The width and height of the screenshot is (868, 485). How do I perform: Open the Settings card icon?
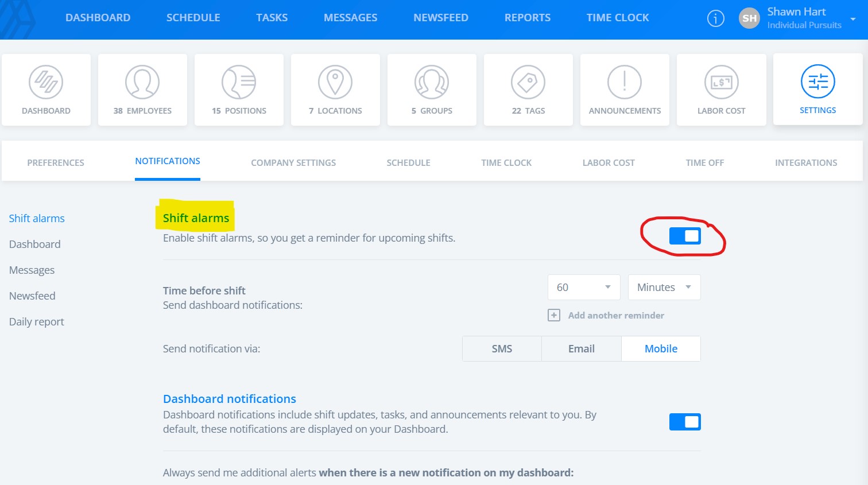click(x=817, y=82)
